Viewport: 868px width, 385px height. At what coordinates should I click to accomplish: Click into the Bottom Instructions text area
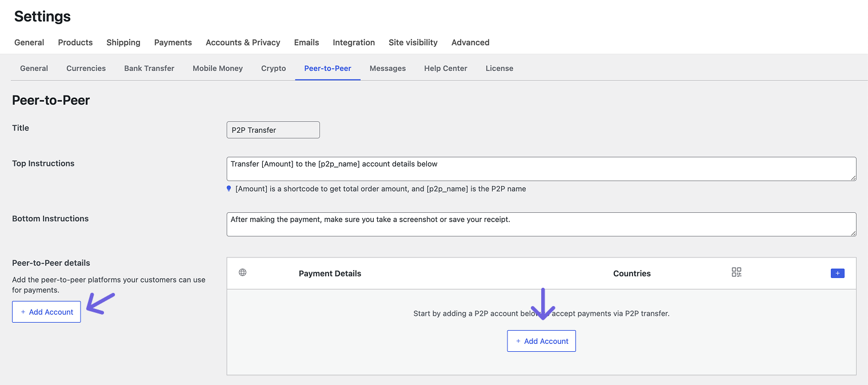tap(541, 224)
